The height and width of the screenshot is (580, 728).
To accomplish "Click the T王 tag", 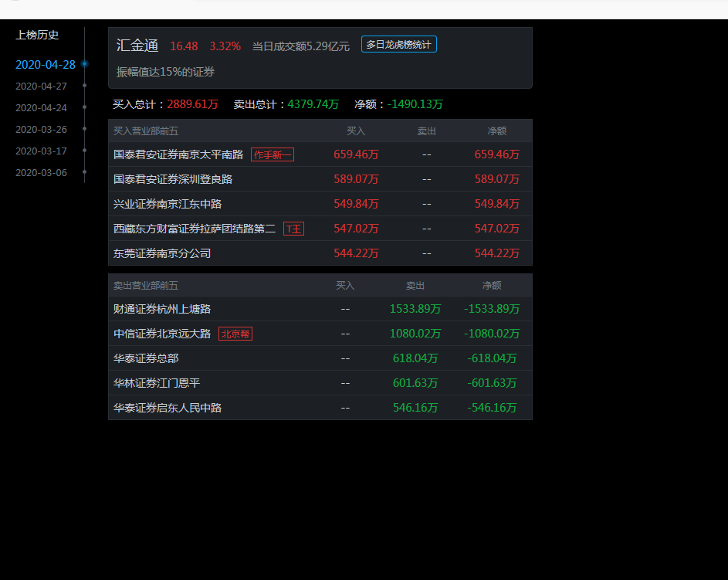I will [293, 229].
